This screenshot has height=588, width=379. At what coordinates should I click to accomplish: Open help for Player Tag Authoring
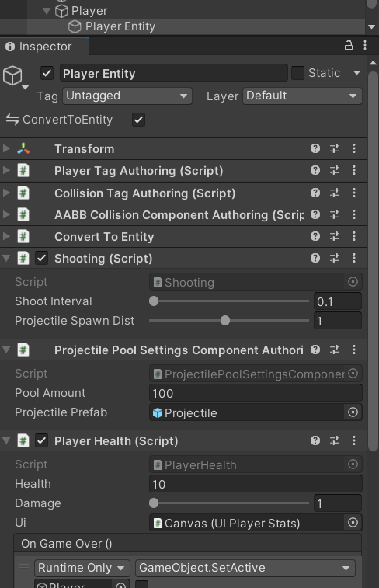pos(315,170)
